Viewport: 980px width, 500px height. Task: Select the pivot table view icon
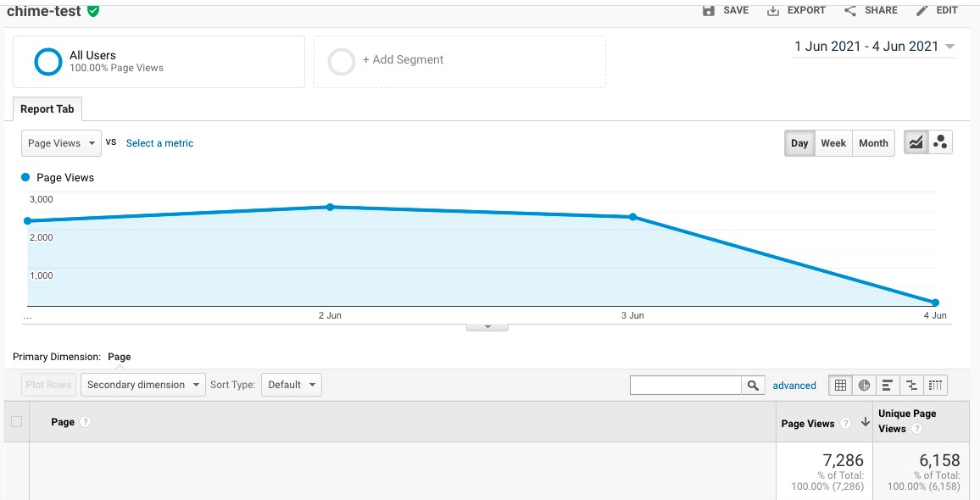pyautogui.click(x=935, y=385)
